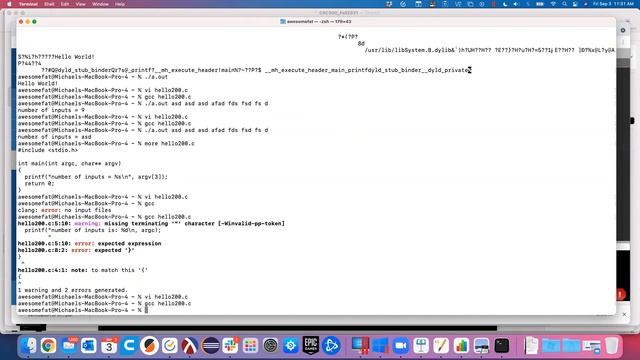Screen dimensions: 640x360
Task: Click the Terminal window title awesomefat zsh
Action: [x=316, y=22]
